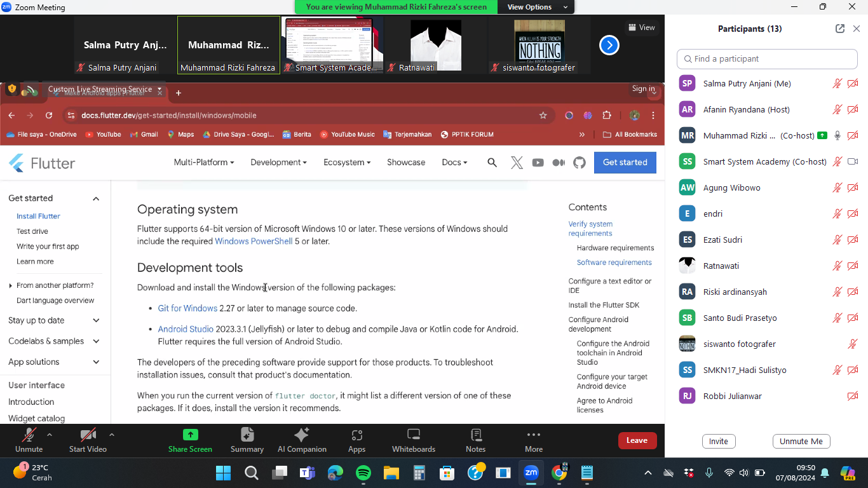Open All Bookmarks folder

click(630, 135)
